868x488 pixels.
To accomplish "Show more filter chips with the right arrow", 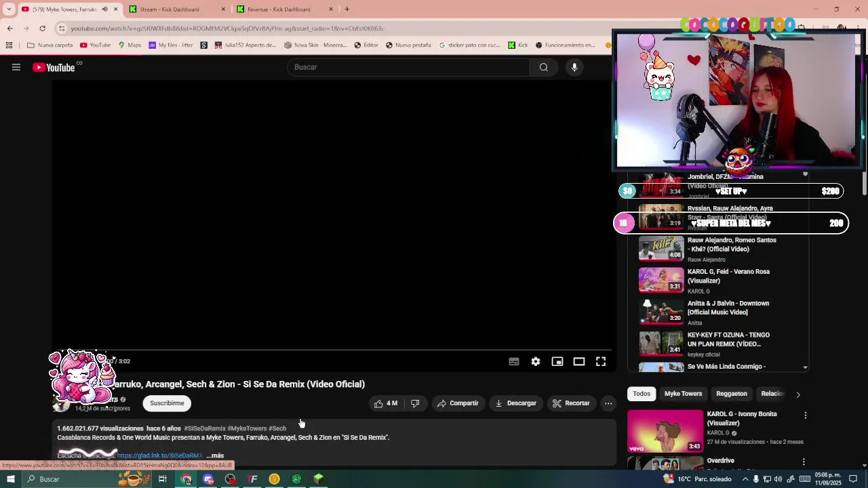I will tap(797, 394).
